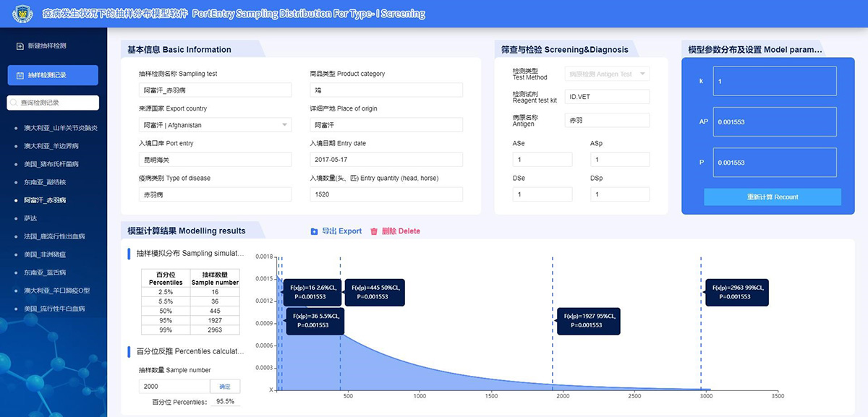
Task: Click the new sampling test icon
Action: (x=20, y=46)
